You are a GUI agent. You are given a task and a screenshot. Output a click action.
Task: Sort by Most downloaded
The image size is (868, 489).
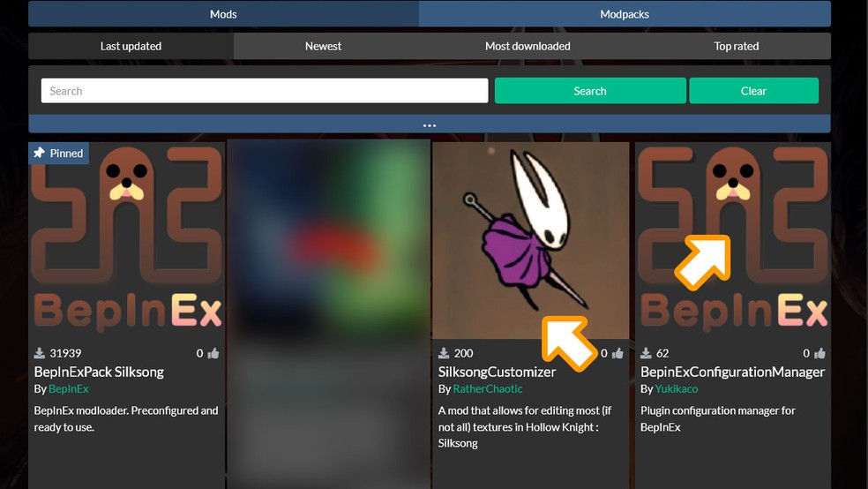(528, 46)
